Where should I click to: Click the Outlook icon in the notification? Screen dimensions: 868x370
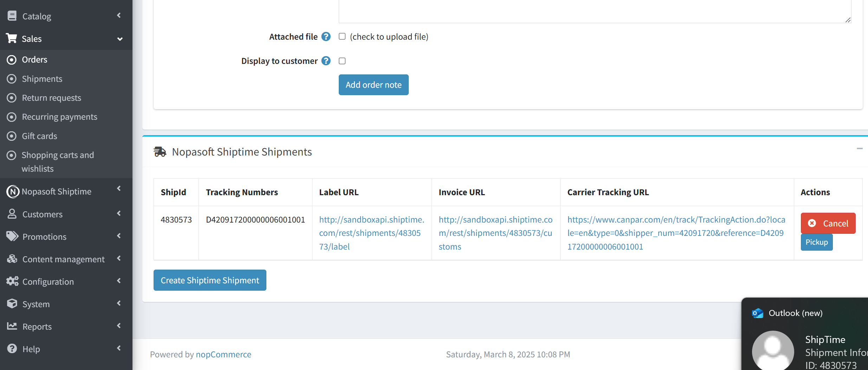[x=758, y=313]
